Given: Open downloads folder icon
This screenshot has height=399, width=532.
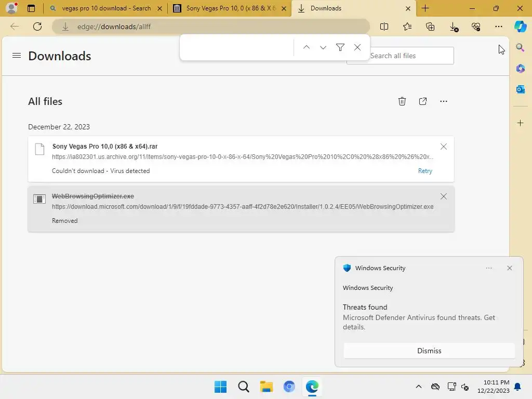Looking at the screenshot, I should pos(423,101).
